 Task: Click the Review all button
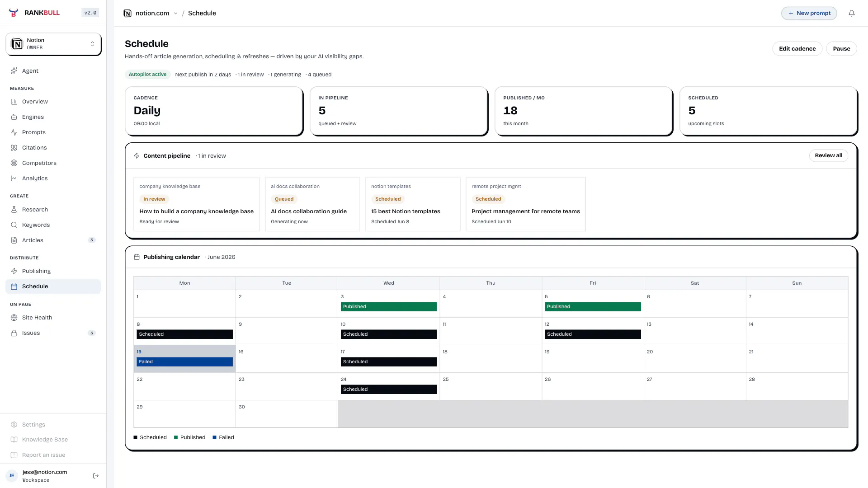pos(828,155)
